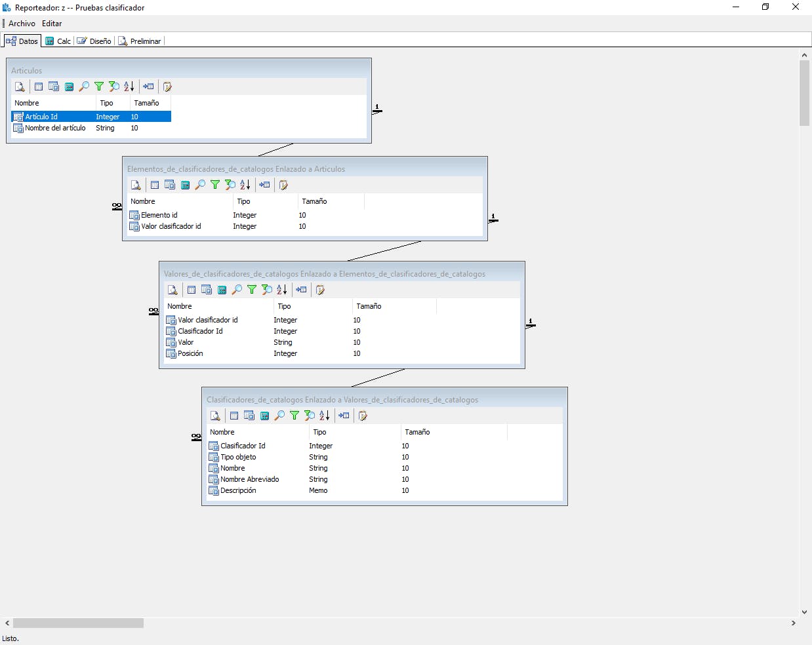The image size is (812, 645).
Task: Select the 'Artículo Id' field row
Action: coord(91,117)
